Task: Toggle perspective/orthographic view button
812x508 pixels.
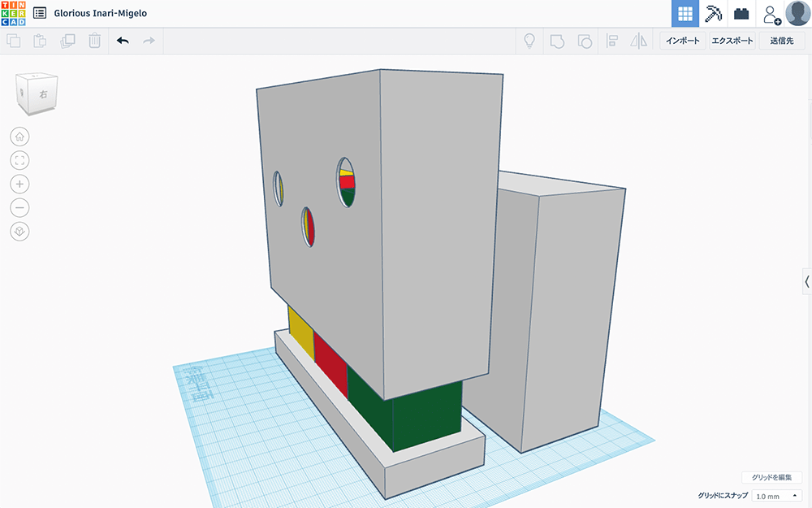Action: (20, 232)
